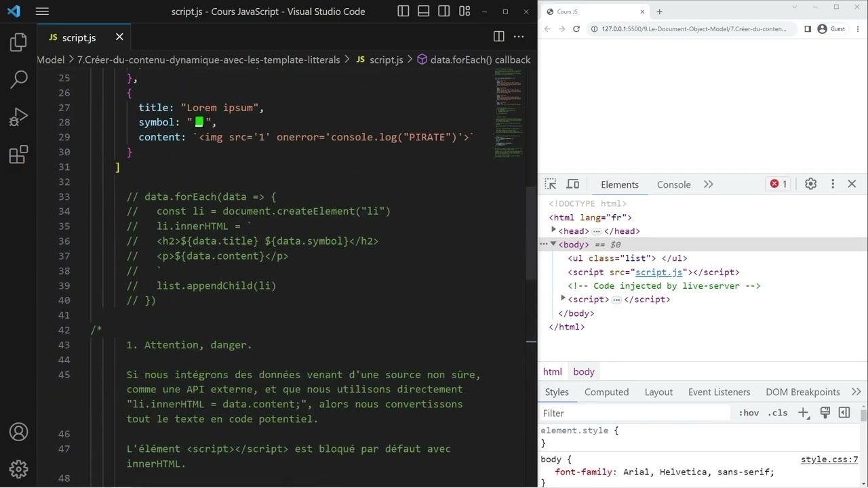Open the Guest profile button

(x=831, y=29)
